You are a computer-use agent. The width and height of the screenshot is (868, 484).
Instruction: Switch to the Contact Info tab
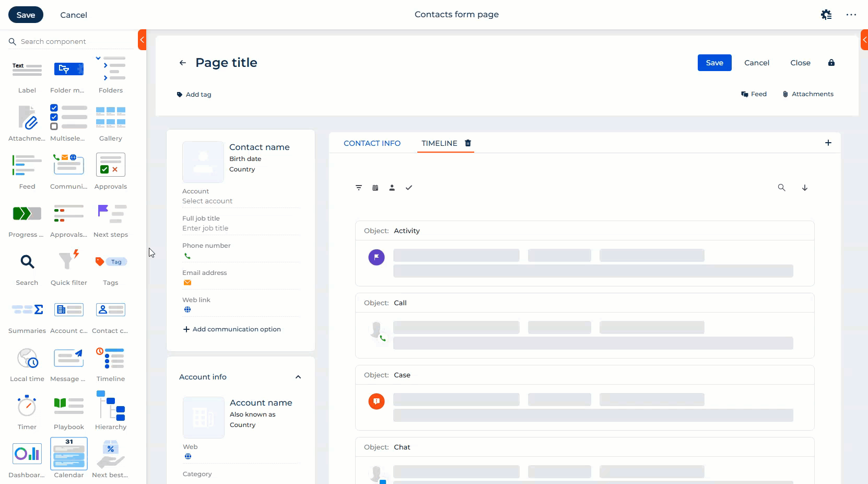pyautogui.click(x=372, y=143)
